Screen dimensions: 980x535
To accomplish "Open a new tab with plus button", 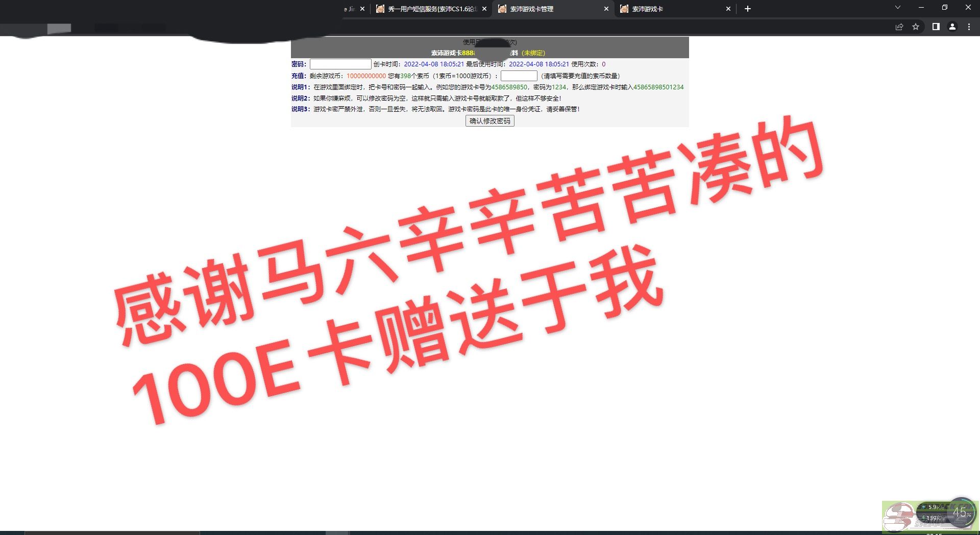I will pyautogui.click(x=747, y=9).
